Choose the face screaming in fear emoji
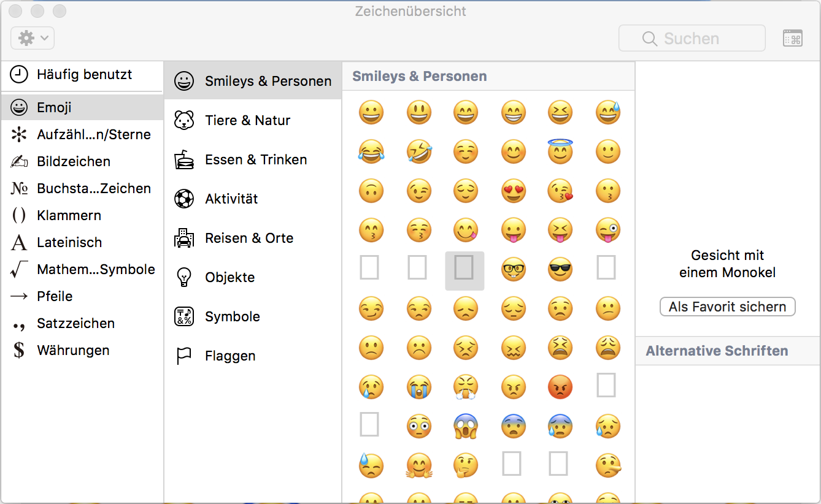 (x=465, y=426)
